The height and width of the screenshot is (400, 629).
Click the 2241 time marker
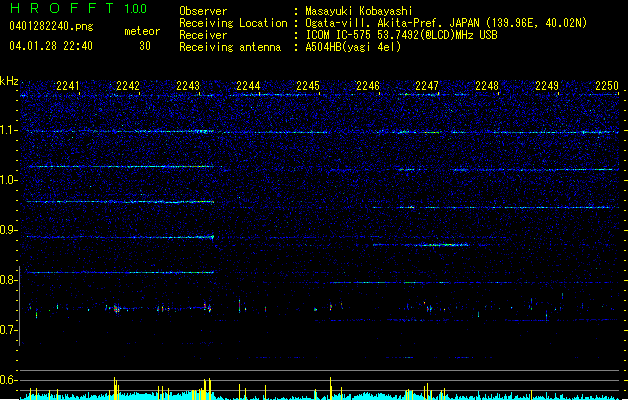[68, 86]
